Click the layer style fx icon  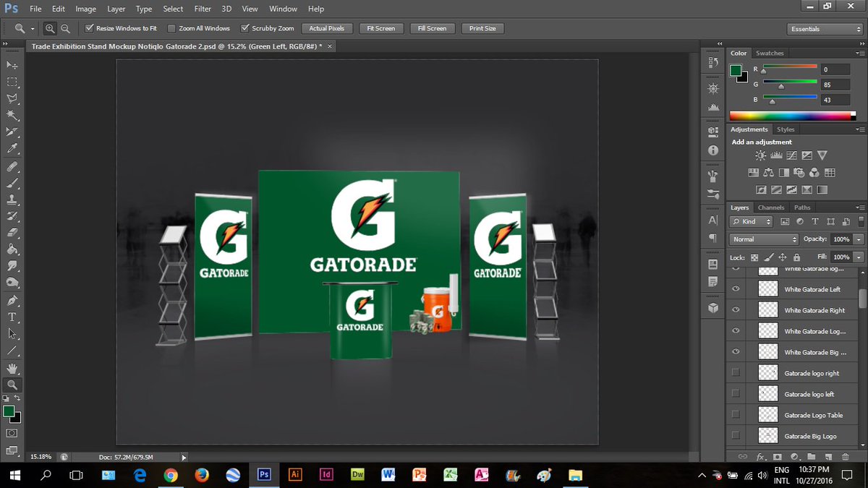[761, 457]
